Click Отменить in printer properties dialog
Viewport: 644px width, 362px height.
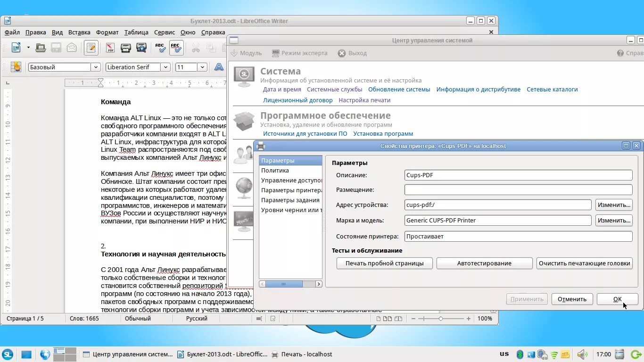click(572, 299)
